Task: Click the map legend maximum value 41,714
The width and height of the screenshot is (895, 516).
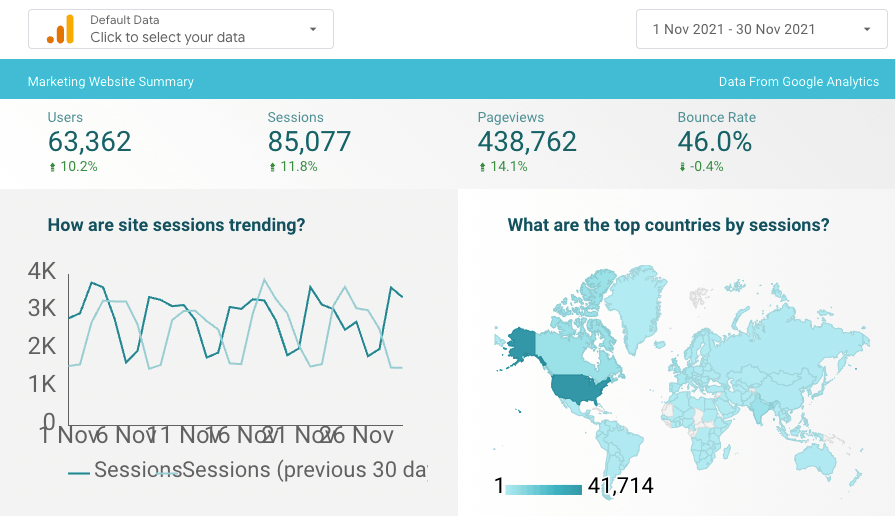Action: [x=620, y=486]
